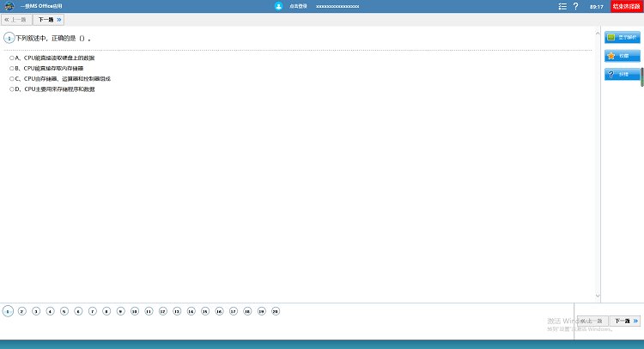Click the login text beside user avatar
The width and height of the screenshot is (644, 349).
298,6
